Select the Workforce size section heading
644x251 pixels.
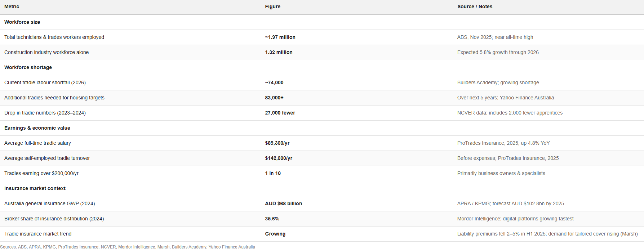[x=22, y=22]
